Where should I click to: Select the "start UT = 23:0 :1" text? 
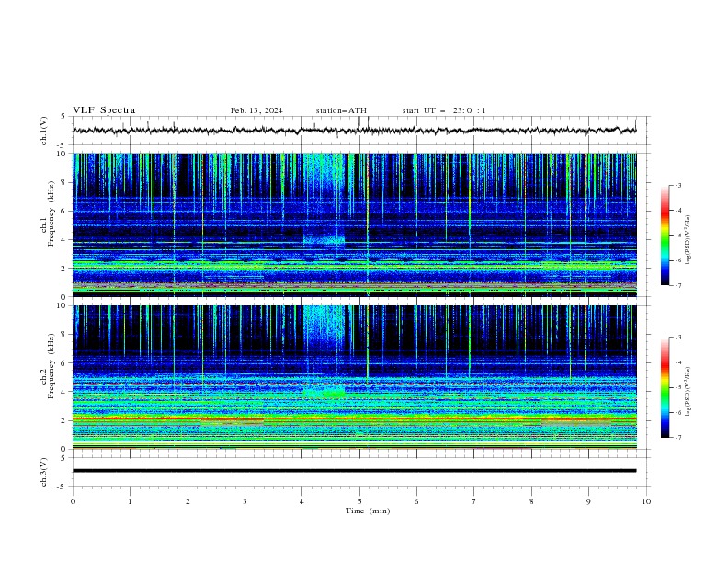click(x=444, y=110)
